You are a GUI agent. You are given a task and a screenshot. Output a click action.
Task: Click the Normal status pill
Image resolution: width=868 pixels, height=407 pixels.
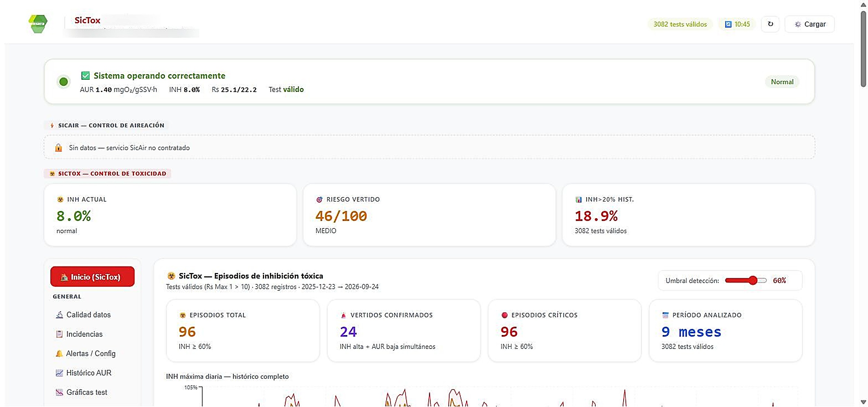coord(782,82)
